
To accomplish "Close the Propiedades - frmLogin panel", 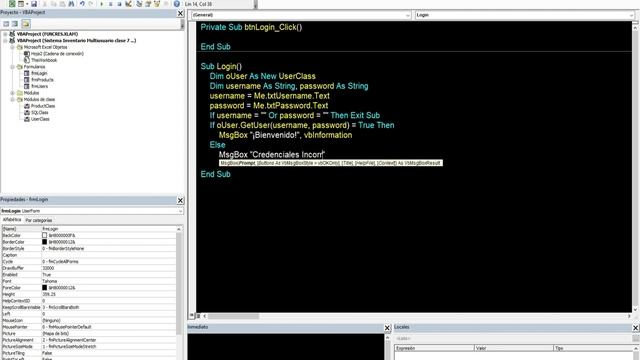I will pos(180,200).
